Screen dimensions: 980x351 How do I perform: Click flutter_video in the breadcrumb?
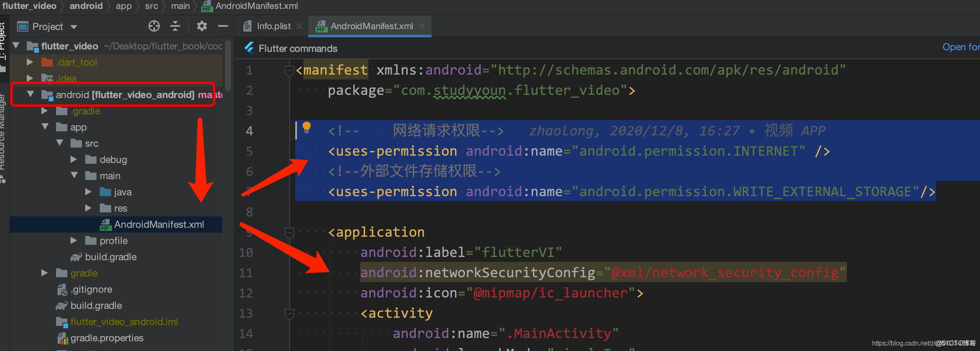pyautogui.click(x=29, y=6)
